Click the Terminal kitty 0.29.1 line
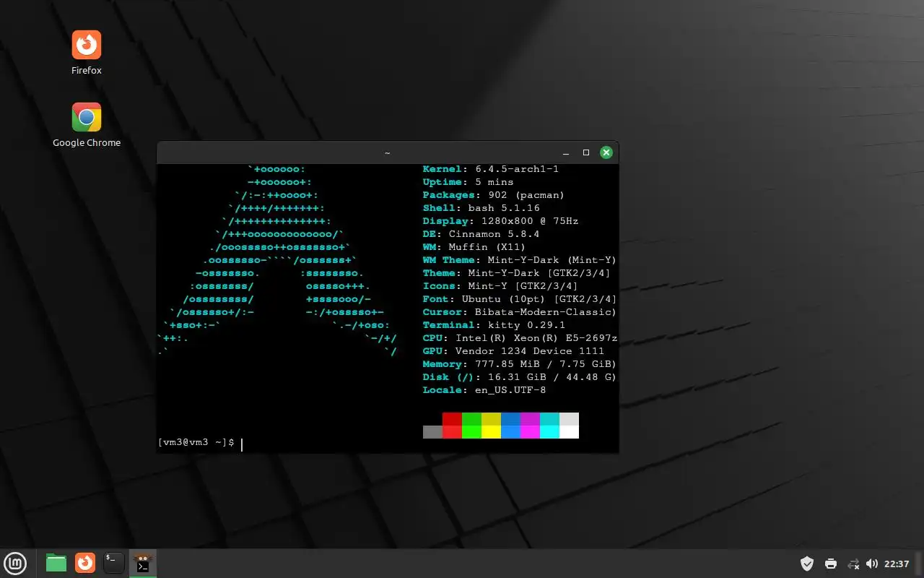 click(x=494, y=325)
